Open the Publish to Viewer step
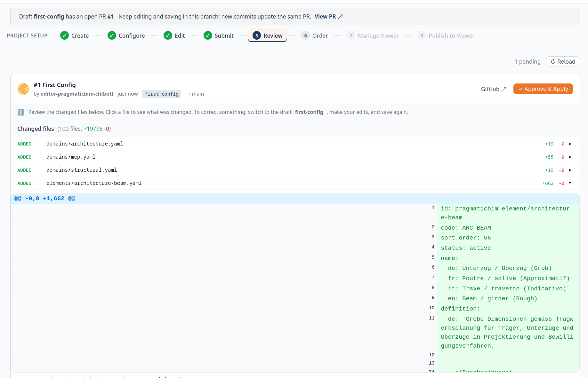The height and width of the screenshot is (378, 588). click(x=446, y=35)
